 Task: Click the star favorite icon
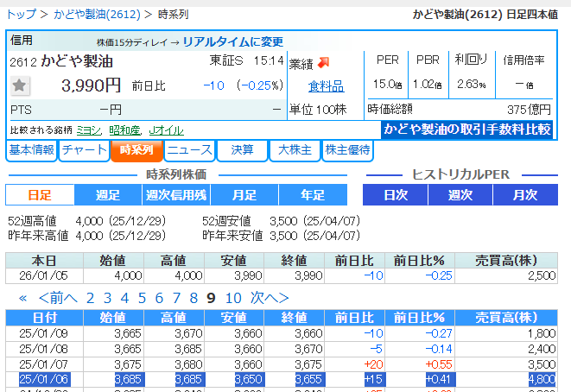[21, 85]
